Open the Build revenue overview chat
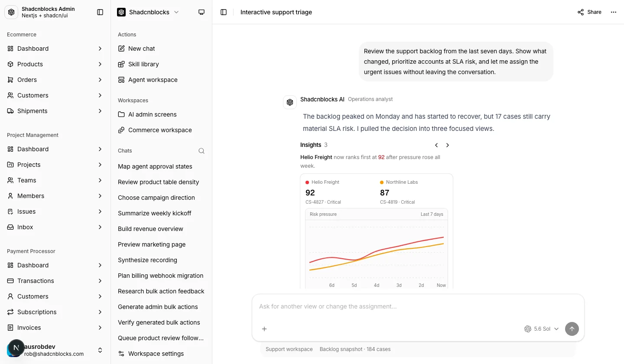Viewport: 624px width, 364px height. pyautogui.click(x=161, y=229)
